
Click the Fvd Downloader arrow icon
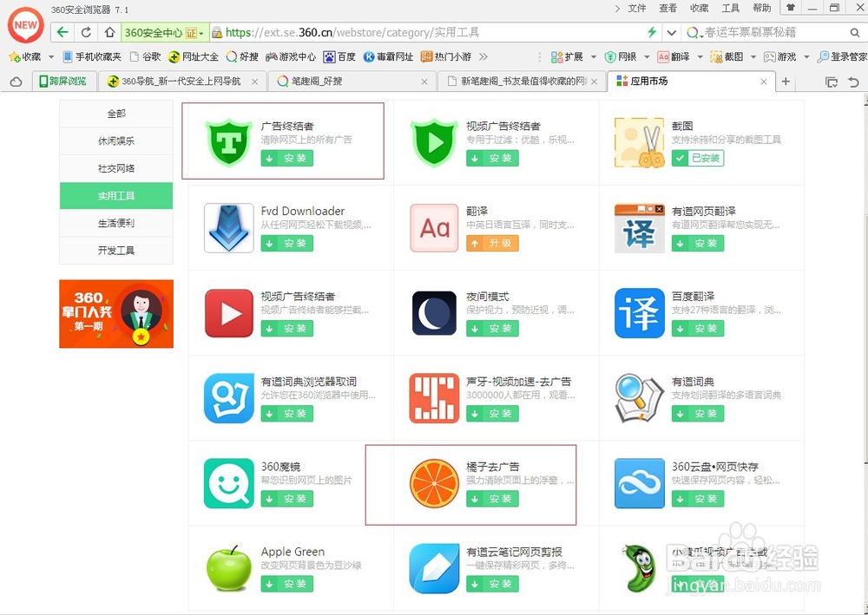click(x=228, y=228)
